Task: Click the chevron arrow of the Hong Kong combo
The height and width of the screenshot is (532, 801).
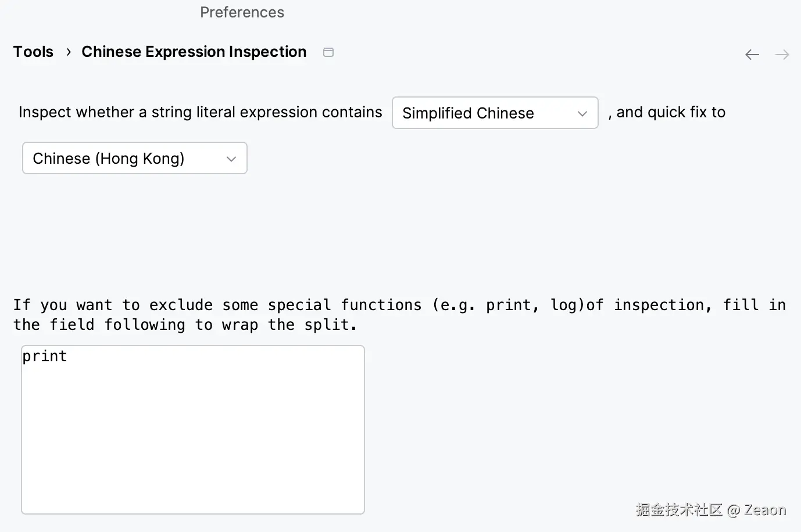Action: click(231, 159)
